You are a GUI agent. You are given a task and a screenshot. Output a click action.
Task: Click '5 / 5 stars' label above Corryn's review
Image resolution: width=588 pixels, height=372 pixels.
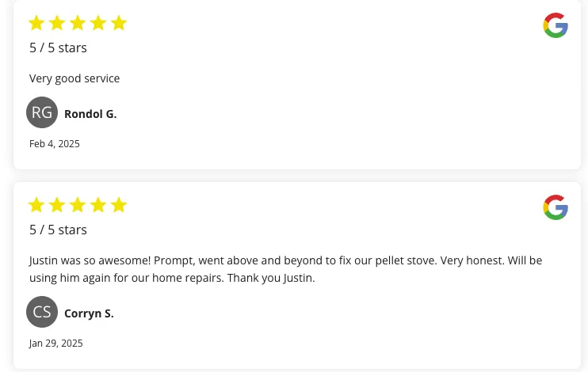pyautogui.click(x=58, y=230)
